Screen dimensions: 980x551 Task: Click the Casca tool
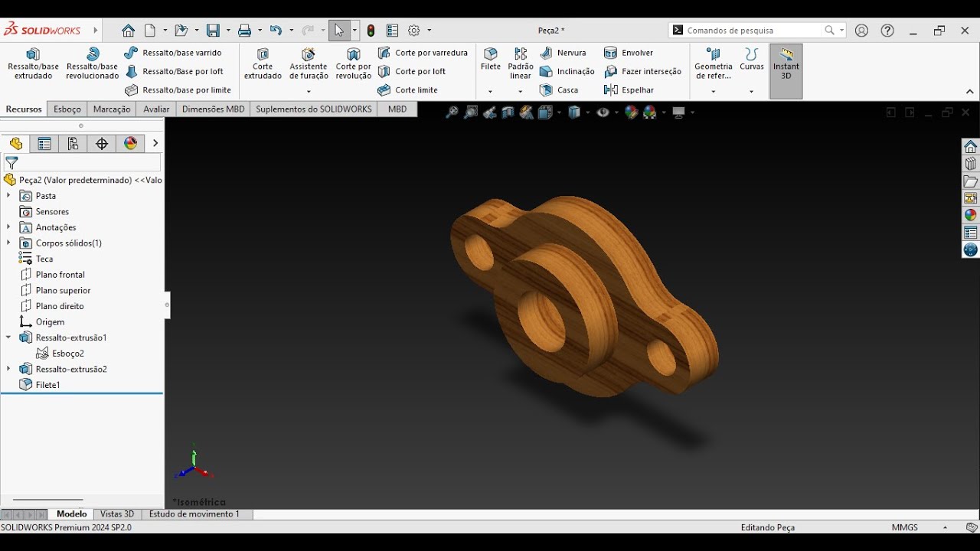559,90
